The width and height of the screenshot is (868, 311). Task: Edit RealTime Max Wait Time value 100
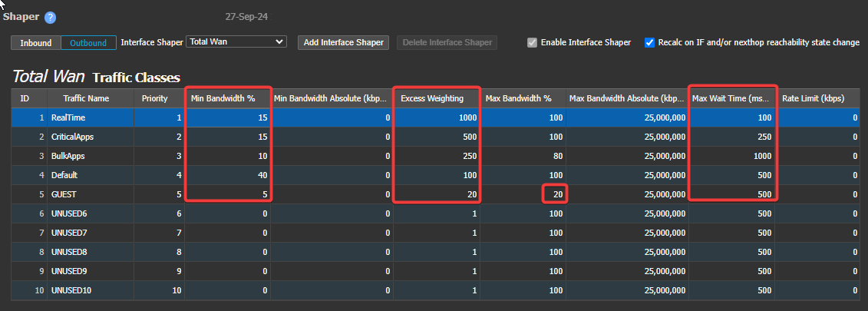(732, 117)
